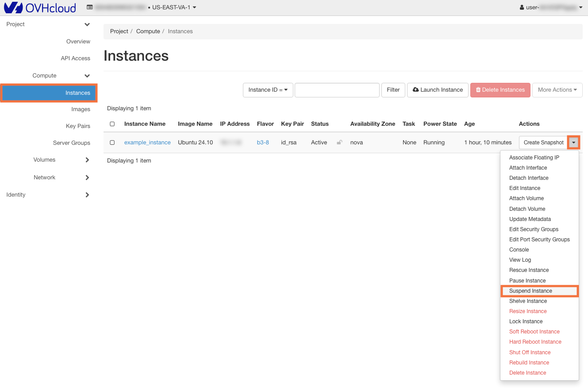Click the Delete Instances button
Viewport: 588px width, 391px height.
coord(500,90)
